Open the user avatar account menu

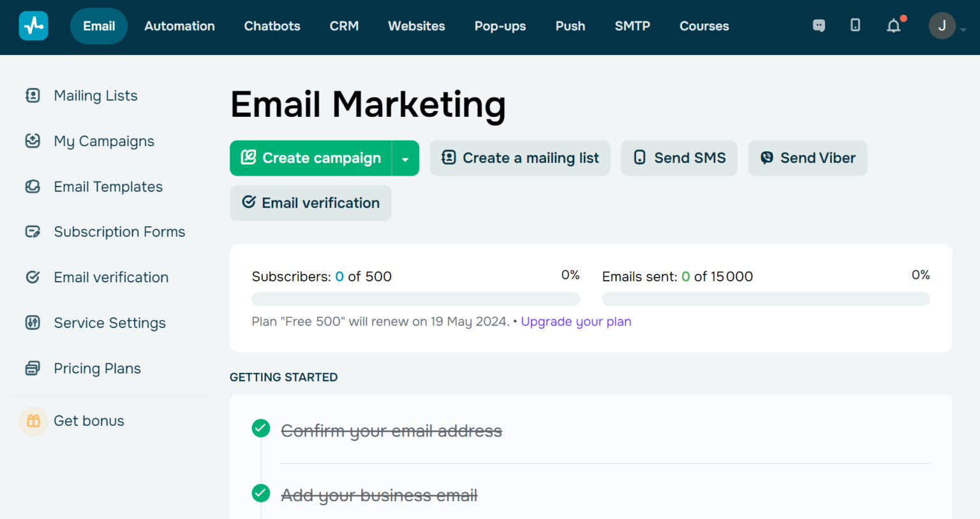click(942, 26)
